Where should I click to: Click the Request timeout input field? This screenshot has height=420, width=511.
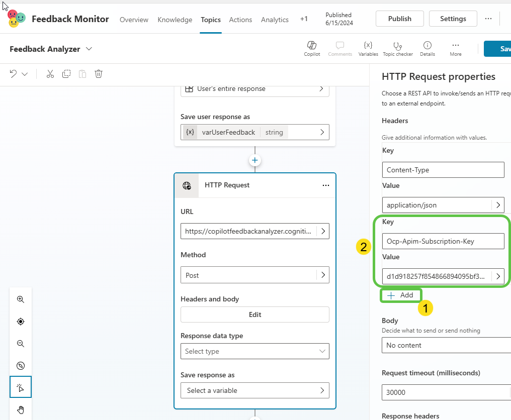(x=445, y=392)
